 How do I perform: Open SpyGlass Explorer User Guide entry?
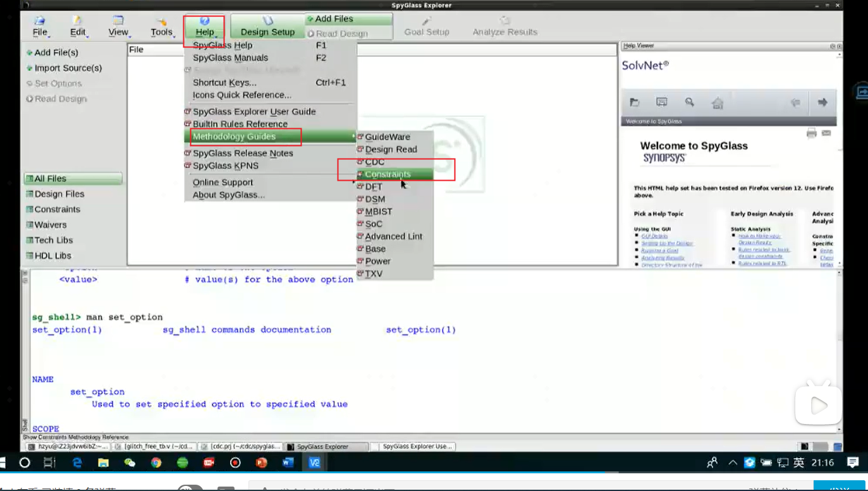point(271,112)
